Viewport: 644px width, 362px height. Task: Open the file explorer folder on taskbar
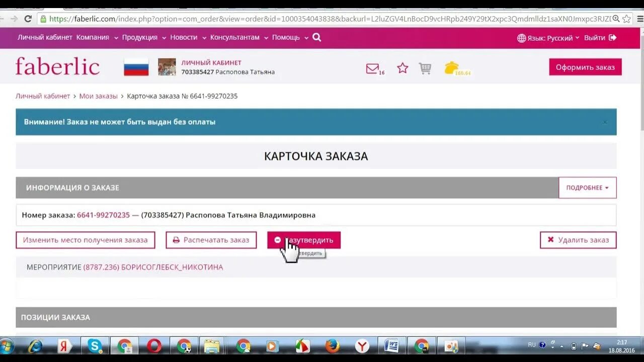(212, 346)
